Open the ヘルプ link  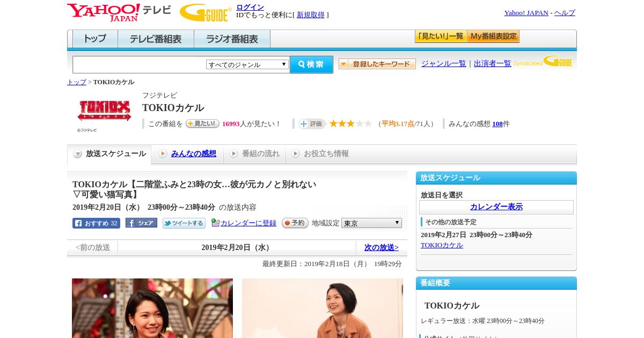565,13
